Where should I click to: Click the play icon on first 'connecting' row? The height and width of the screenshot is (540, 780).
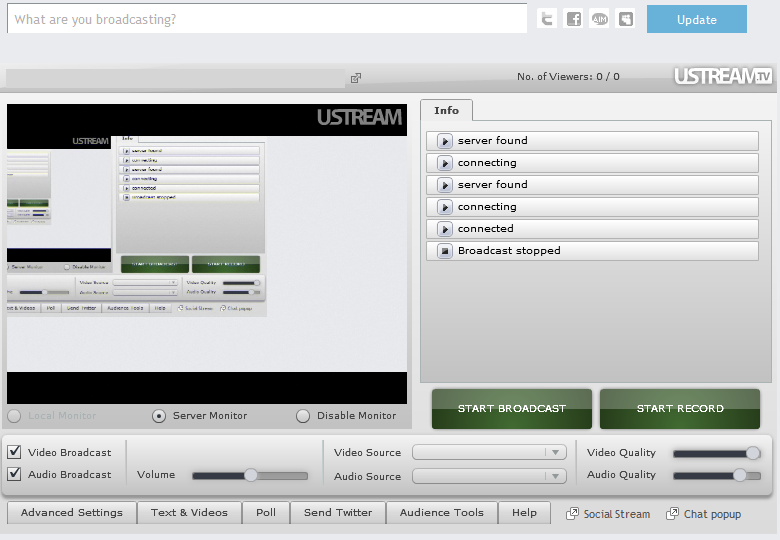click(445, 163)
